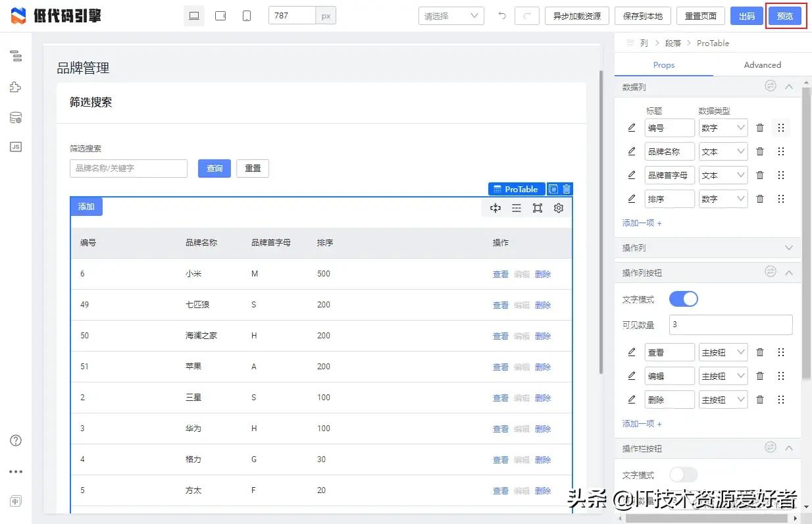Open the component library puzzle icon
Image resolution: width=812 pixels, height=524 pixels.
point(16,87)
